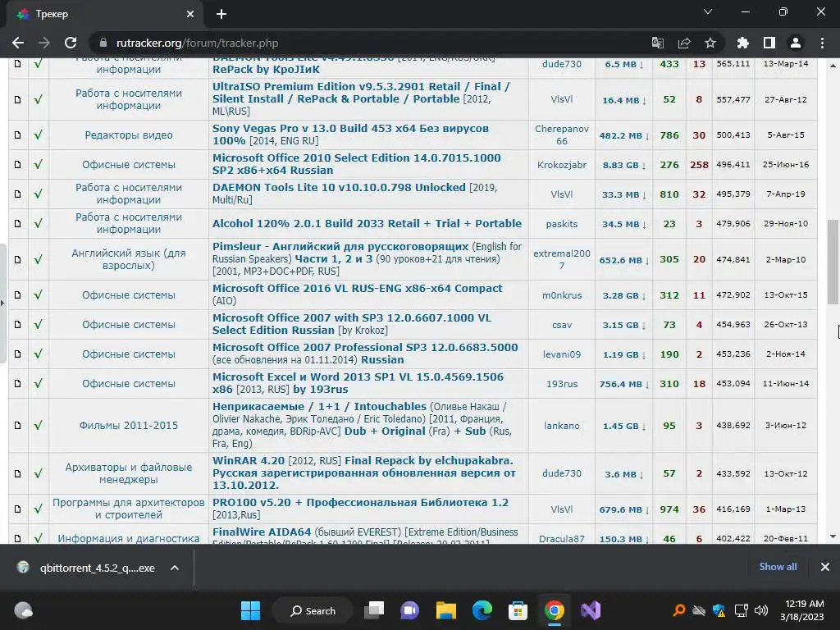Open File Explorer from taskbar
Image resolution: width=840 pixels, height=630 pixels.
pyautogui.click(x=445, y=610)
